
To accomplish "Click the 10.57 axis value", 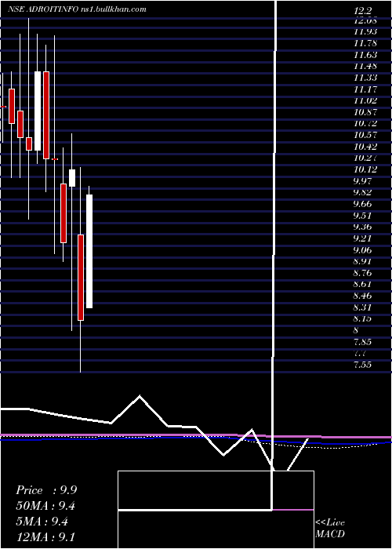I will click(365, 135).
